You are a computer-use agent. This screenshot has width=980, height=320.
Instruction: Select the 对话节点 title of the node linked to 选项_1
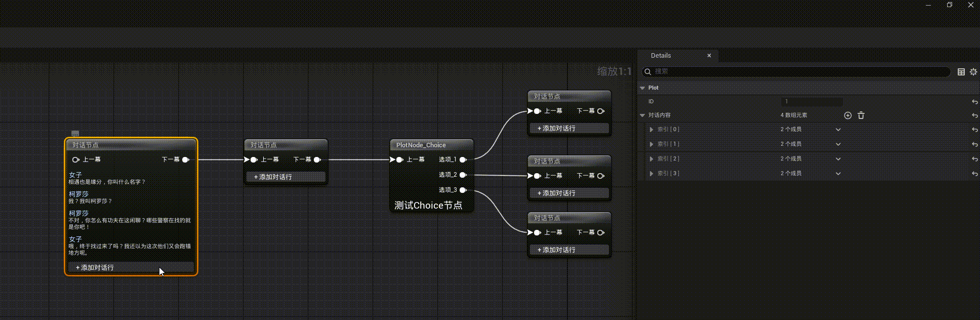[x=547, y=96]
